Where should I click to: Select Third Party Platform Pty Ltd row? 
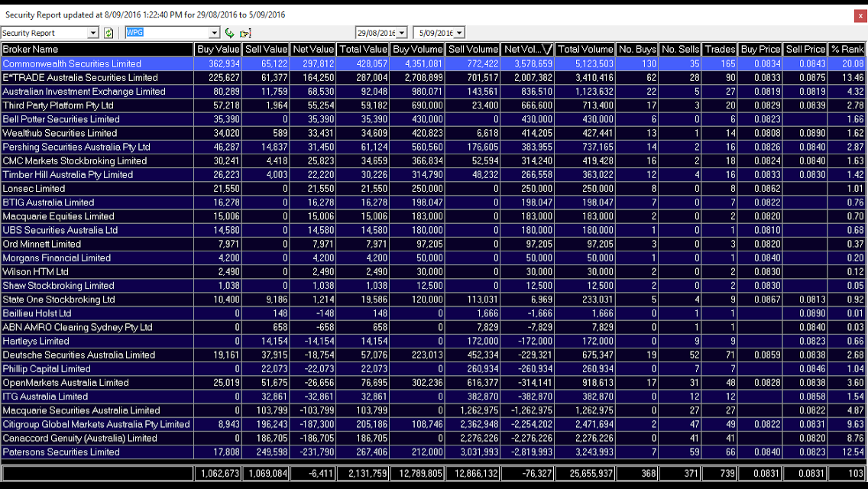point(433,105)
